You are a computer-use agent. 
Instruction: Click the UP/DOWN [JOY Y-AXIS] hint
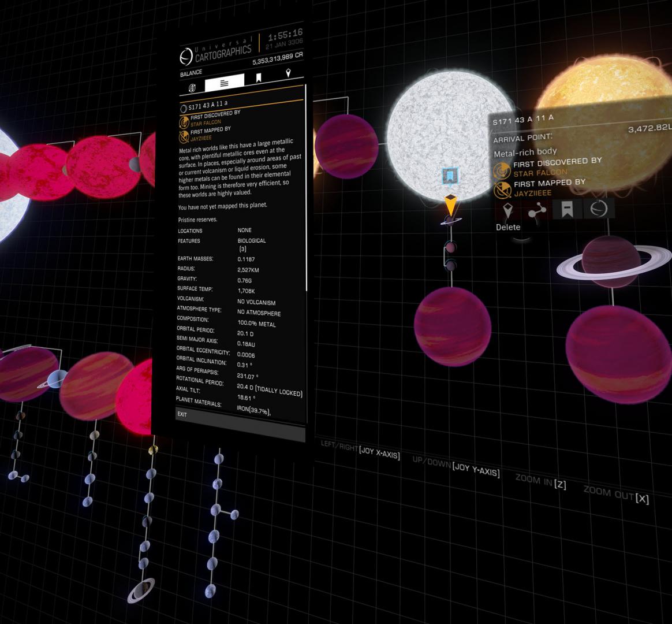click(x=456, y=466)
